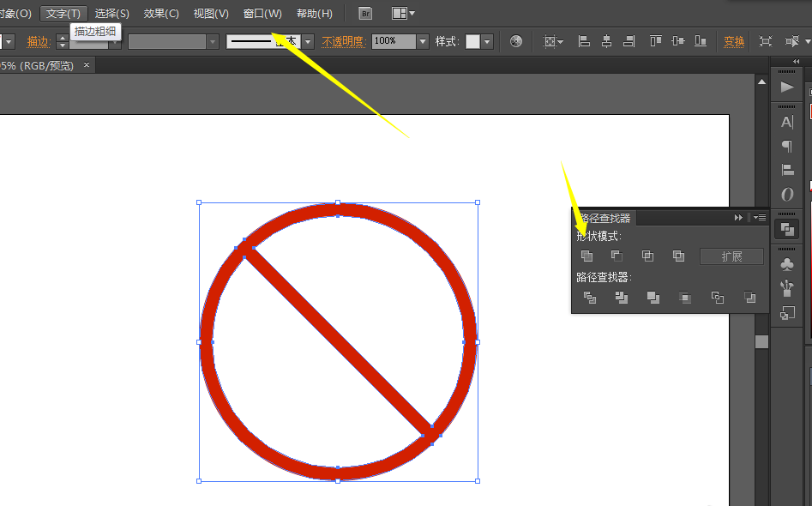Launch Adobe Bridge via the Br icon

point(364,13)
